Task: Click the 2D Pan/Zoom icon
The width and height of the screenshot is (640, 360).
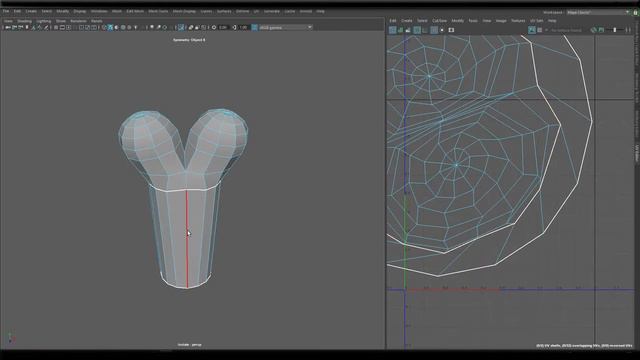Action: (x=40, y=27)
